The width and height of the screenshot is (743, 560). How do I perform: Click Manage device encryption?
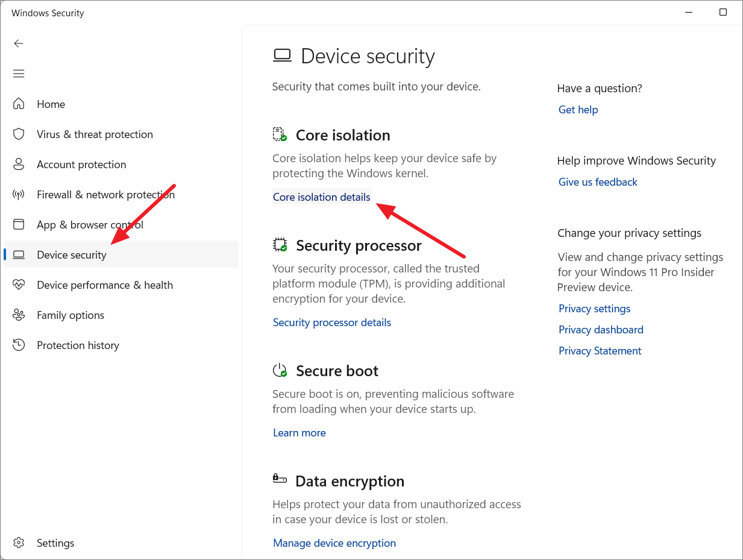(x=334, y=543)
